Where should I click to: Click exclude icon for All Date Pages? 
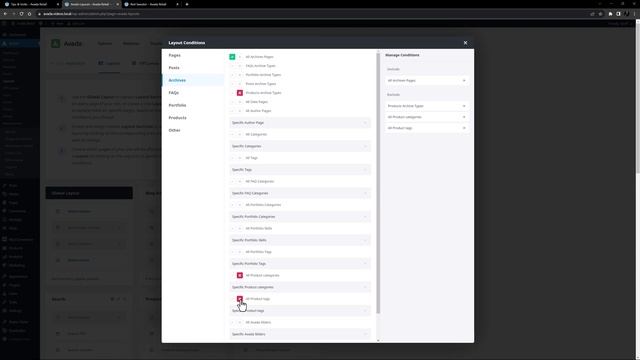pyautogui.click(x=240, y=102)
